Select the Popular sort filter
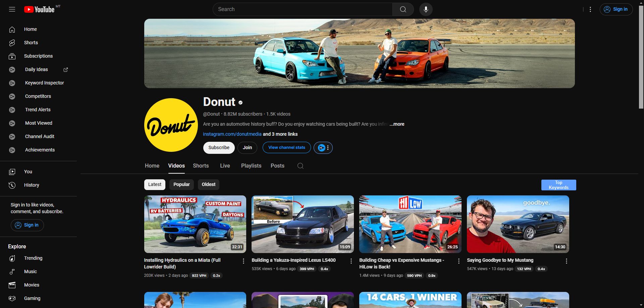Image resolution: width=644 pixels, height=308 pixels. [181, 185]
